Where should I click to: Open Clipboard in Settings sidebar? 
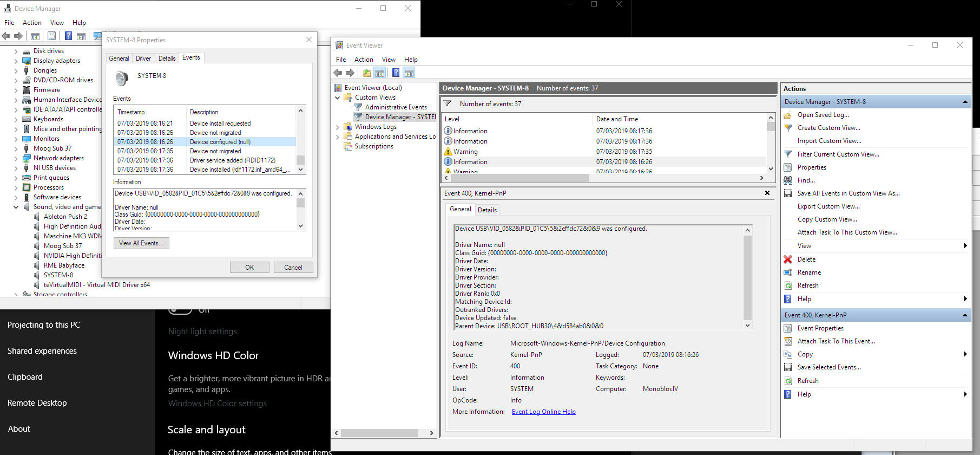(25, 377)
